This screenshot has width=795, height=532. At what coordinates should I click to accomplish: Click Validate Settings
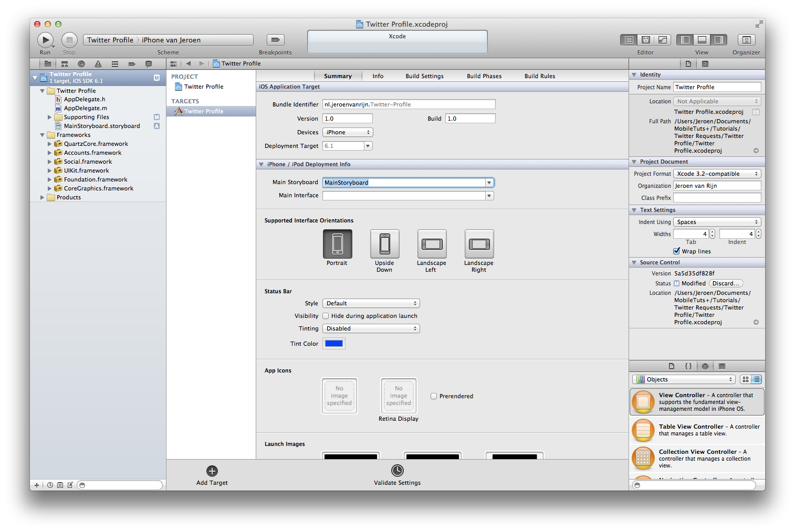[397, 475]
